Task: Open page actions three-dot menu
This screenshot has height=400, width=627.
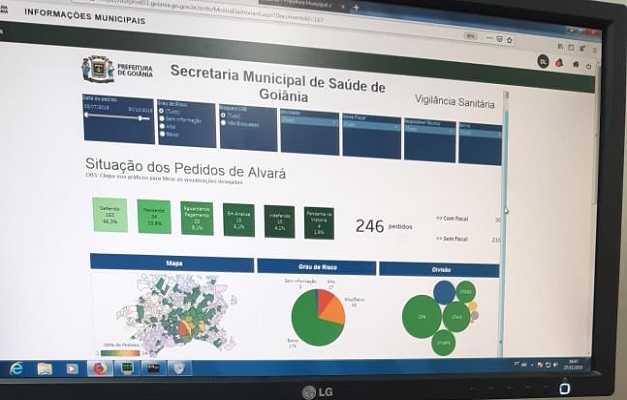Action: tap(489, 38)
